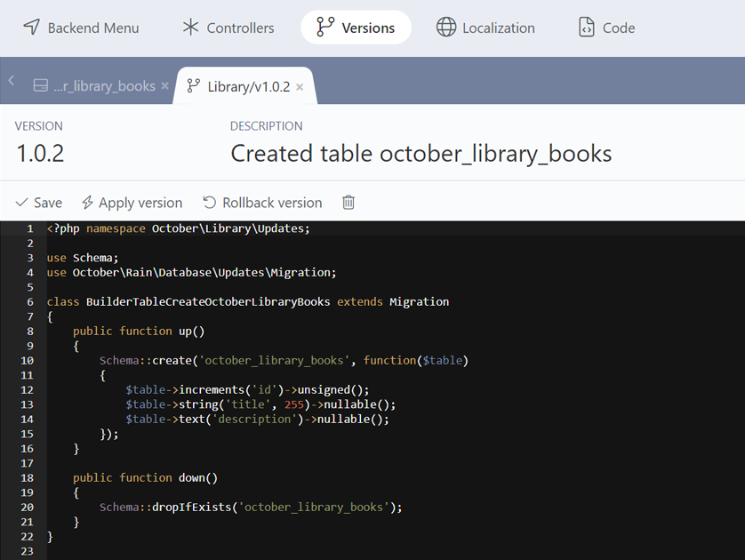Go to the Code section
The image size is (745, 560).
[x=606, y=28]
